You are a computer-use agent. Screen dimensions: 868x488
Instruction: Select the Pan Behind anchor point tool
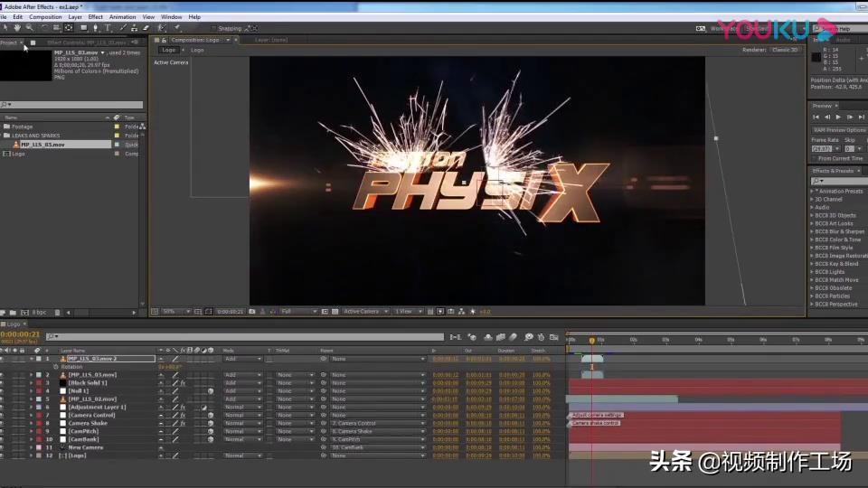(69, 28)
